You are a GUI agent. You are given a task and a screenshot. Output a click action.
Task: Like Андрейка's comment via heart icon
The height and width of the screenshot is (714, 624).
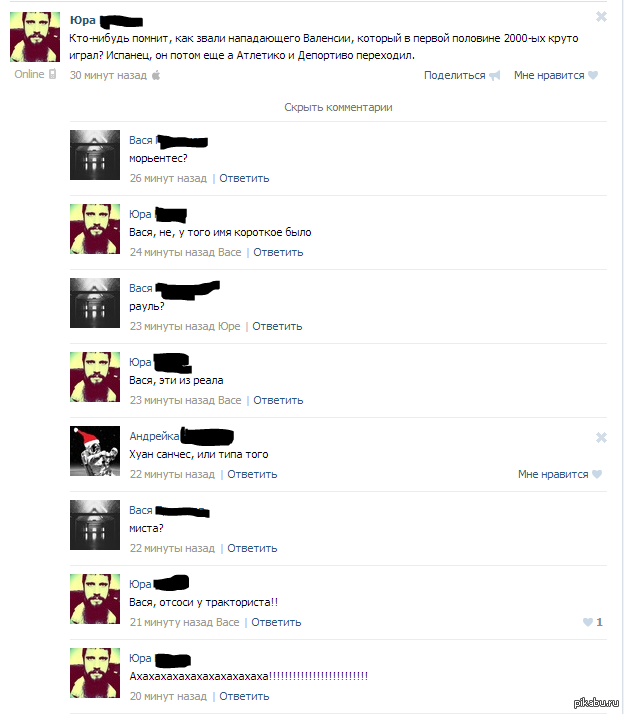(597, 474)
